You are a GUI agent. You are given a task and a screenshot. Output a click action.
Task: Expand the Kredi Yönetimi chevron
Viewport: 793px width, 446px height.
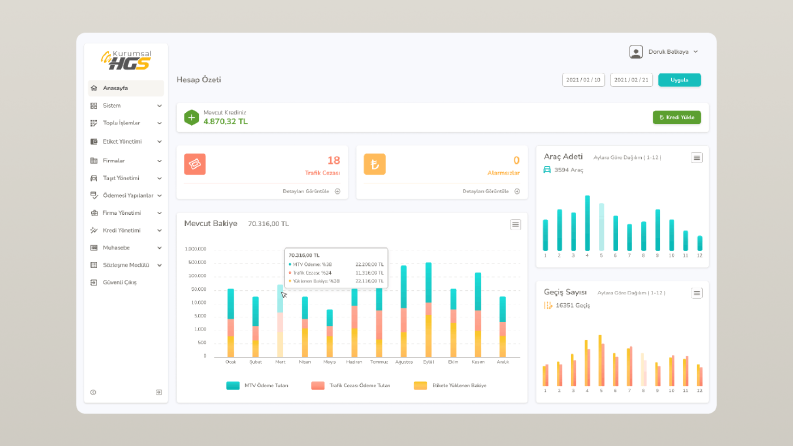point(159,230)
